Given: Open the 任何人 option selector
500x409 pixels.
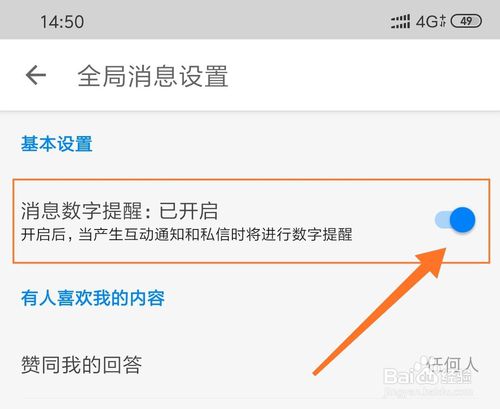Looking at the screenshot, I should pos(452,364).
